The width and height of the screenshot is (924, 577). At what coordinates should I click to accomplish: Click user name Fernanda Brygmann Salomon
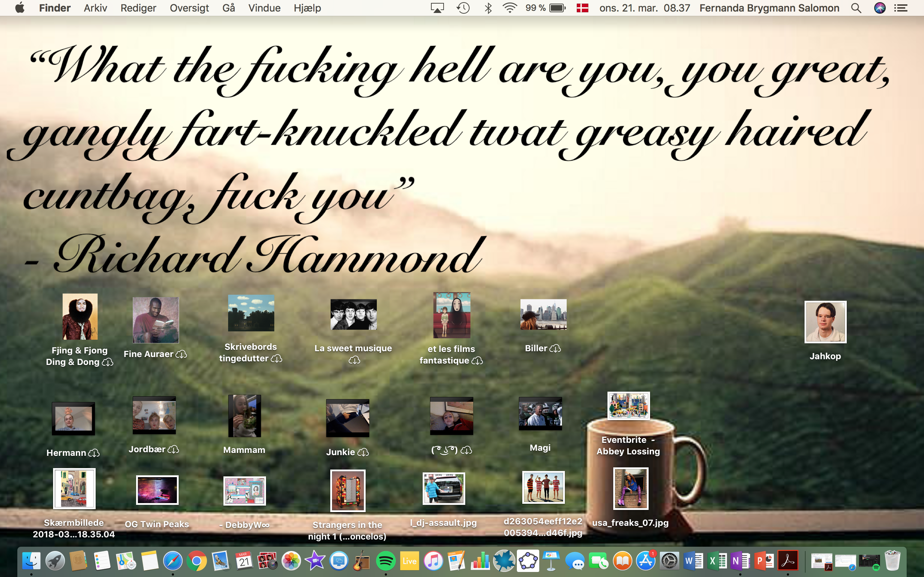769,8
